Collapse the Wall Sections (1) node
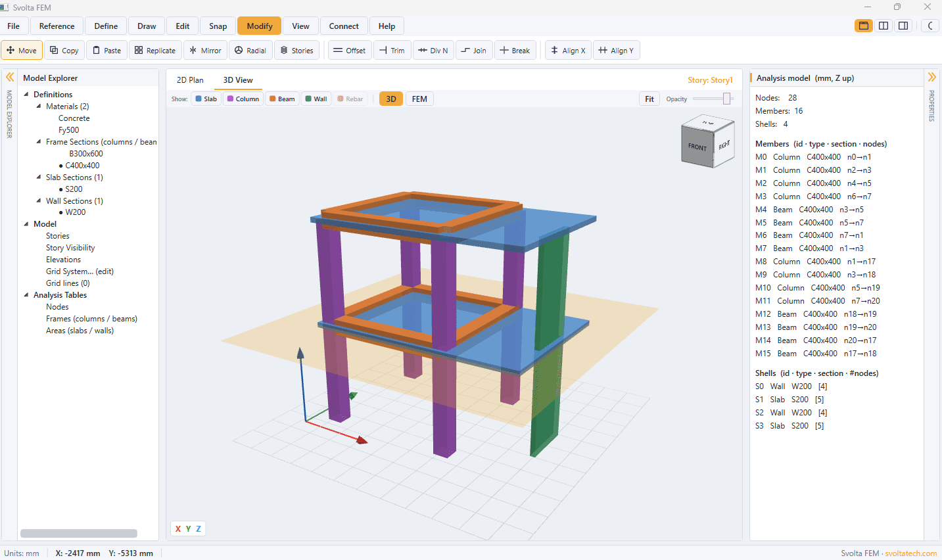The image size is (942, 560). (39, 200)
